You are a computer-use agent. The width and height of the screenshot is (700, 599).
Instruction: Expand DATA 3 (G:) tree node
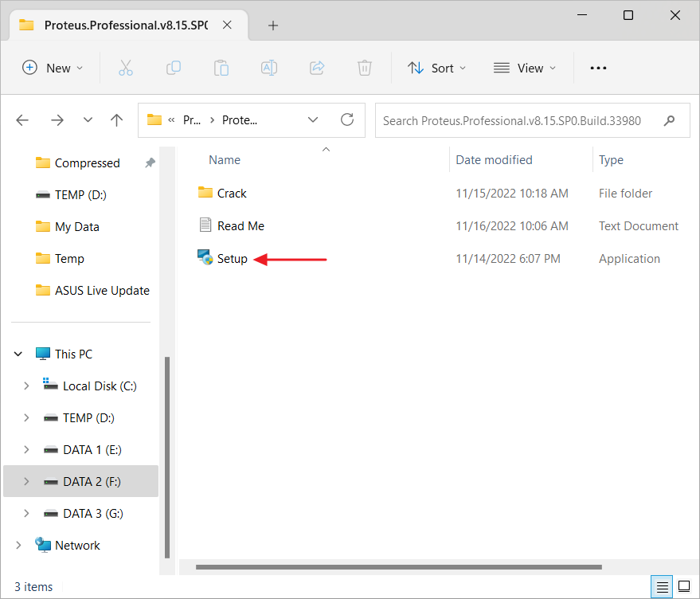coord(26,514)
